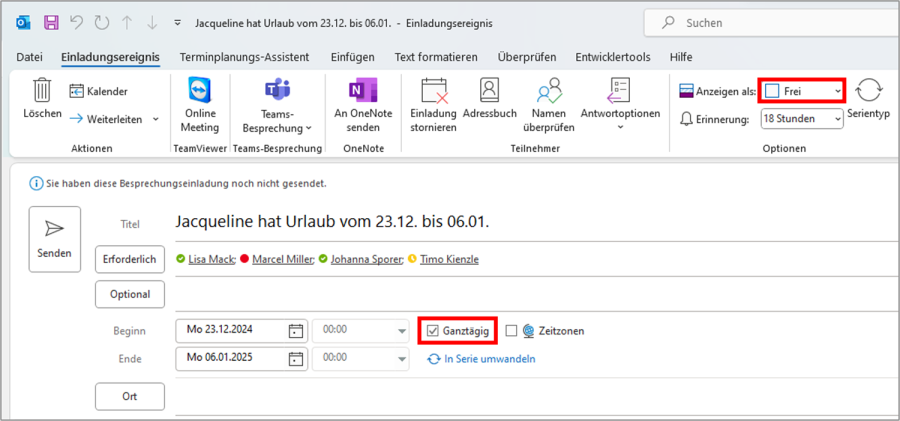Switch to the Terminplanungs-Assistent tab
The image size is (900, 421).
coord(245,57)
